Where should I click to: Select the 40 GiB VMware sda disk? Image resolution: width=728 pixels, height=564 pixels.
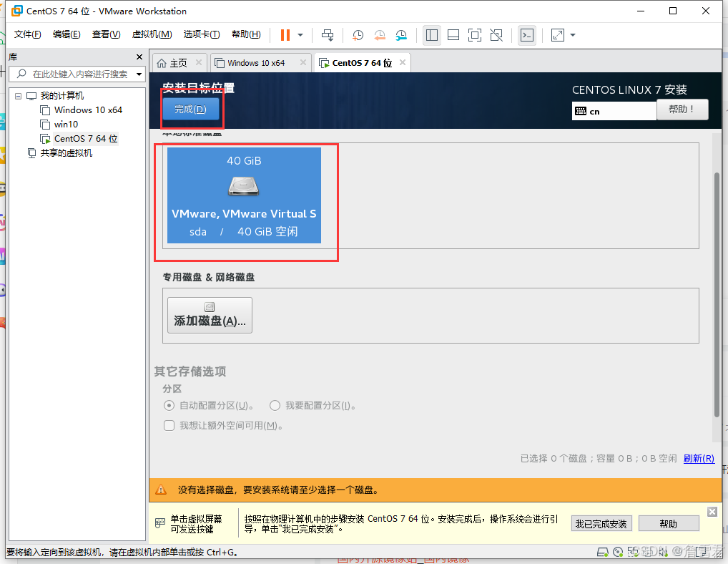click(244, 195)
